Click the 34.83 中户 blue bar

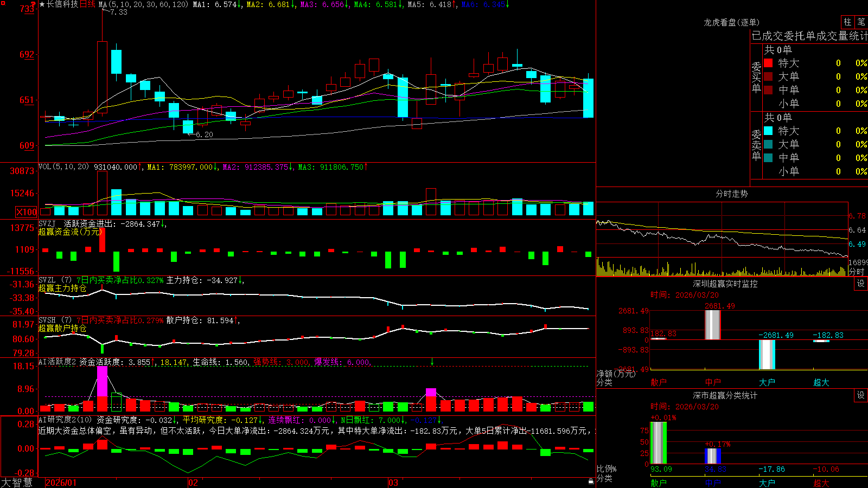tap(712, 456)
